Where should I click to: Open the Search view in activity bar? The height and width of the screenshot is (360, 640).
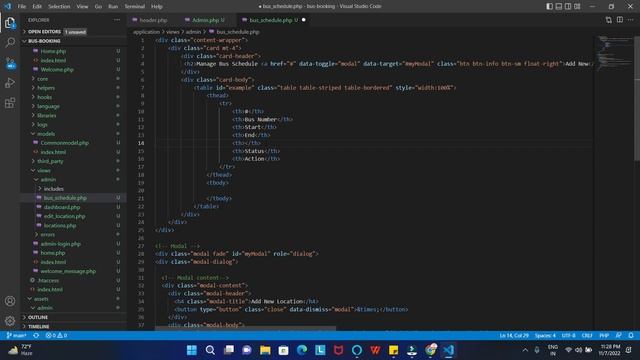pyautogui.click(x=10, y=42)
